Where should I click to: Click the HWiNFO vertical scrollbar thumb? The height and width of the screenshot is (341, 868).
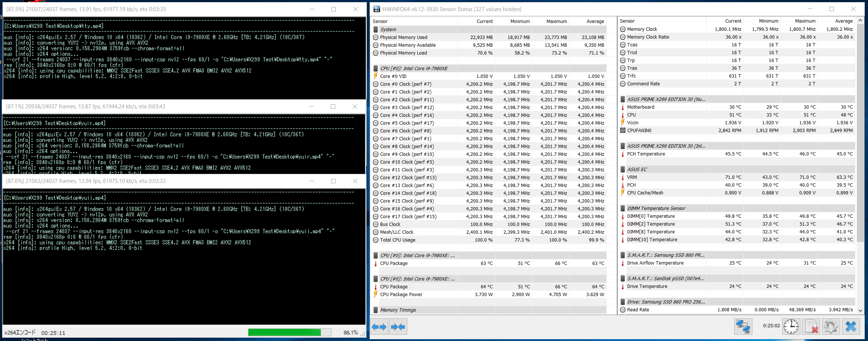click(x=860, y=133)
